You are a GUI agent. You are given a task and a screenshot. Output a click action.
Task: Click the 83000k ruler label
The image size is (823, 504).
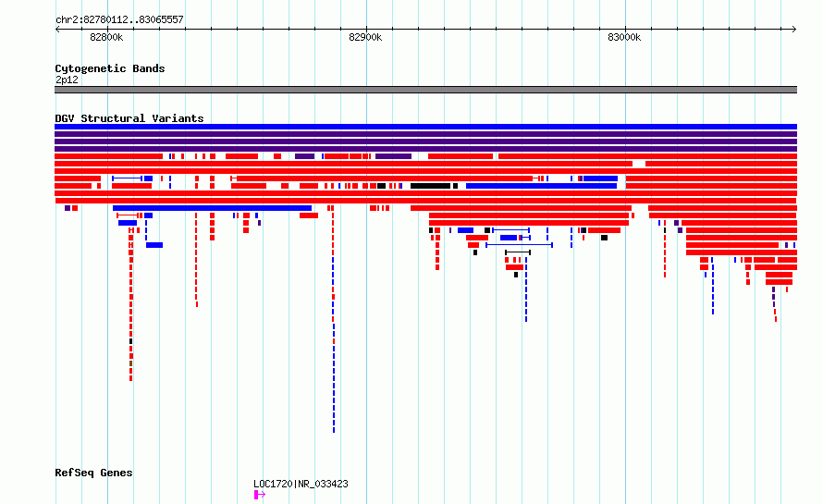coord(624,37)
